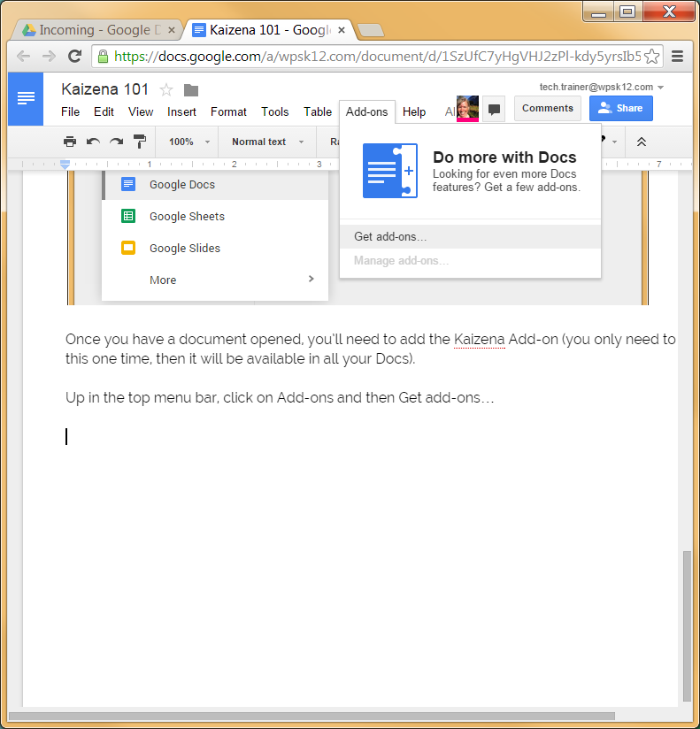Click the Undo arrow
This screenshot has width=700, height=729.
click(x=93, y=142)
